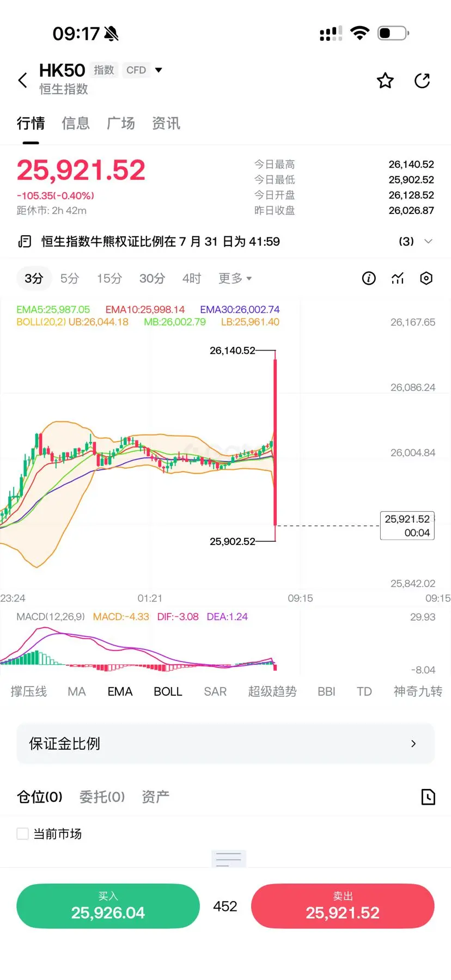Toggle the 超级趋势 indicator
The height and width of the screenshot is (980, 451).
pyautogui.click(x=272, y=691)
